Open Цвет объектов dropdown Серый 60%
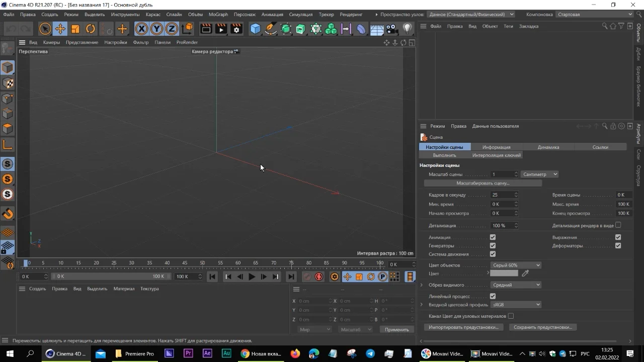The width and height of the screenshot is (644, 362). [x=516, y=265]
